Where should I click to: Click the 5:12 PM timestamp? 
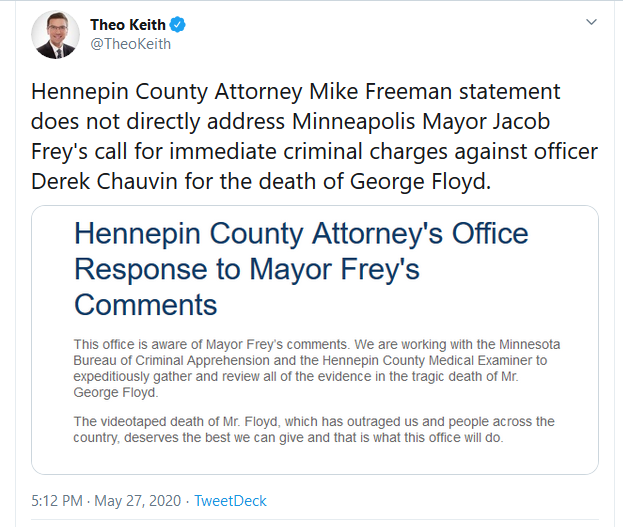[x=58, y=500]
